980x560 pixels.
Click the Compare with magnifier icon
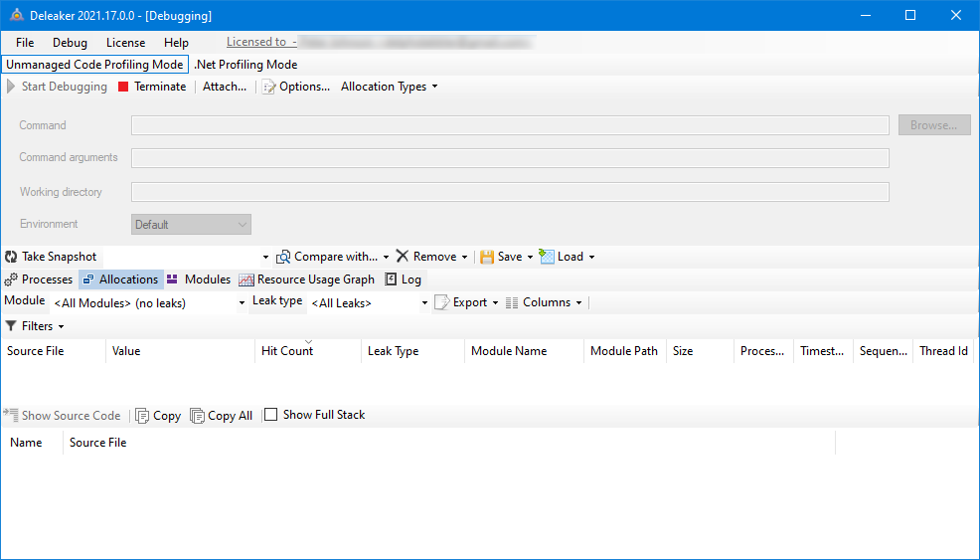283,257
